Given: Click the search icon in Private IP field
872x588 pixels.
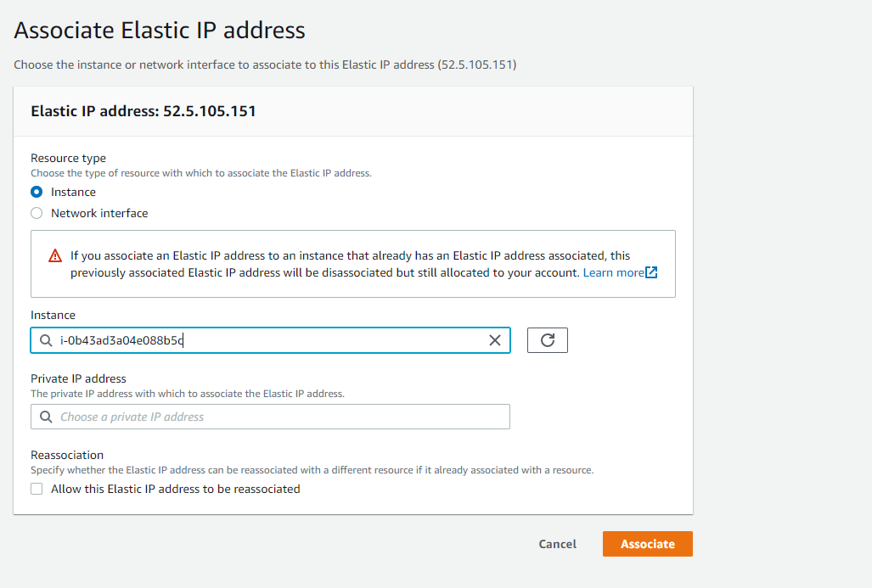Looking at the screenshot, I should click(46, 417).
